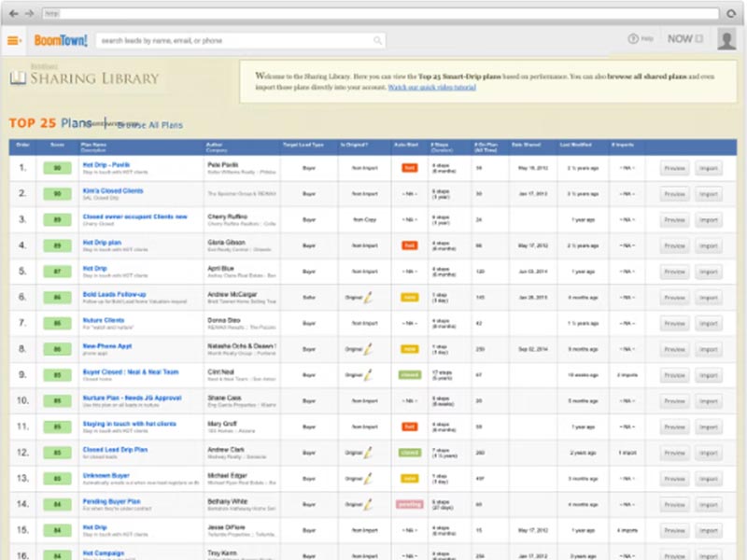This screenshot has height=560, width=747.
Task: Click the Sharing Library book icon
Action: (x=17, y=77)
